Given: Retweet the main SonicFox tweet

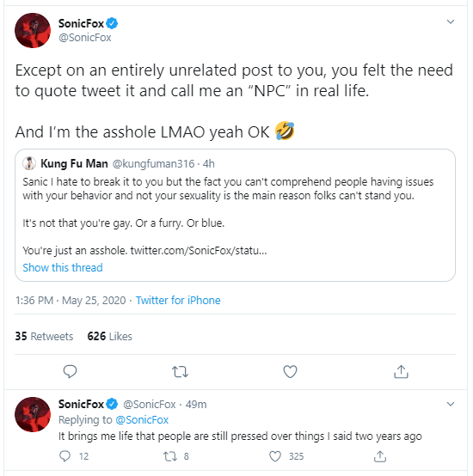Looking at the screenshot, I should point(180,371).
